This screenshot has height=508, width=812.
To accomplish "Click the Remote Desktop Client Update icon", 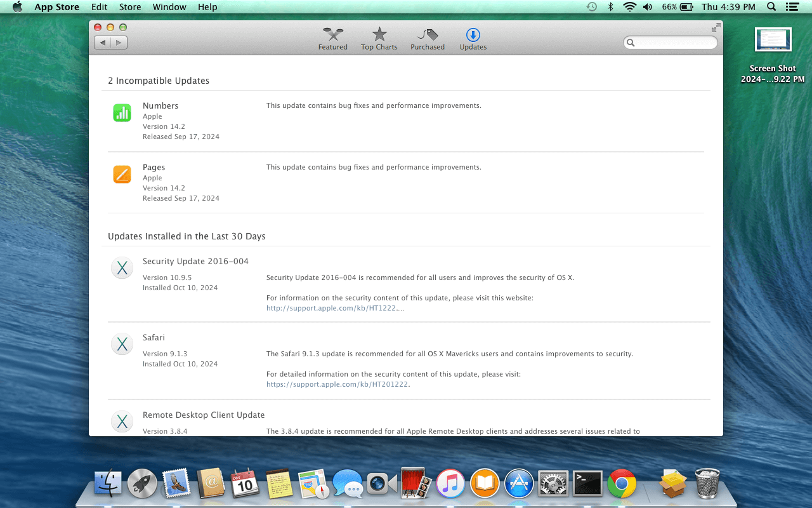I will [122, 422].
